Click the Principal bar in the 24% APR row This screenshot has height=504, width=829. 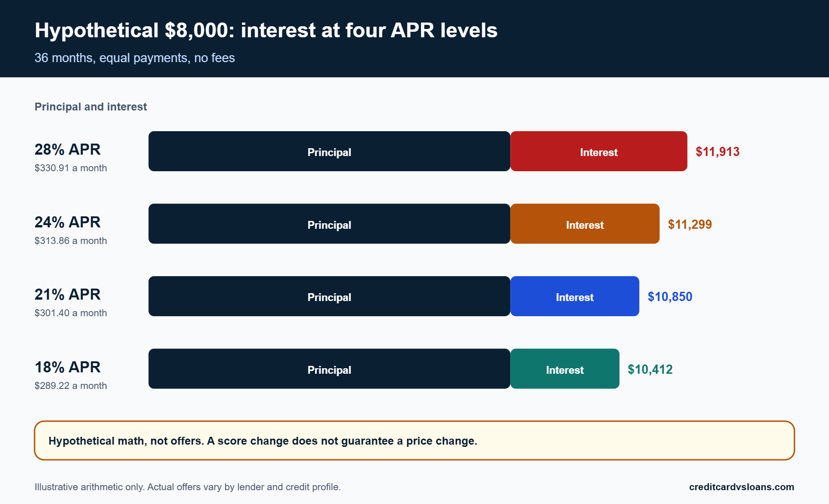[329, 224]
